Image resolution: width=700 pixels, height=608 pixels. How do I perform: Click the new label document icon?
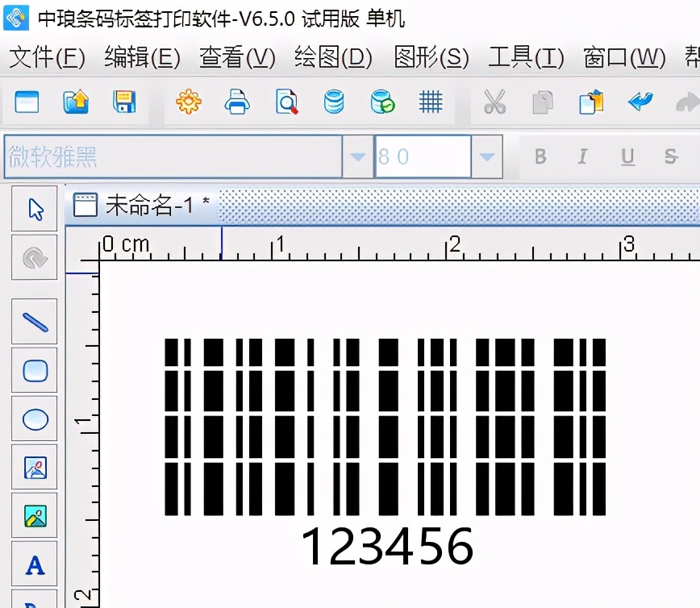coord(27,102)
